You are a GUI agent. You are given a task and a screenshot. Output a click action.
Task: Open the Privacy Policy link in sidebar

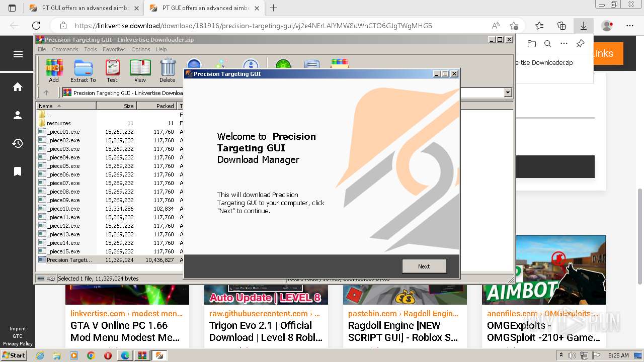pyautogui.click(x=18, y=344)
